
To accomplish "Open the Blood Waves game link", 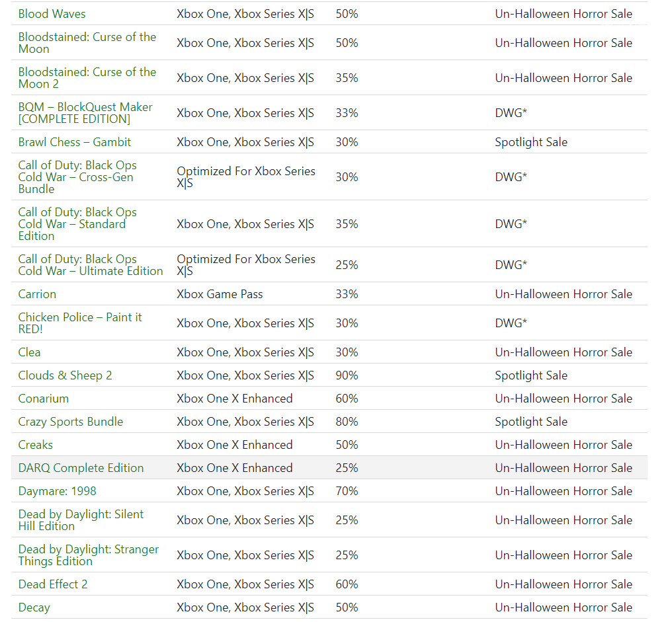I will (x=52, y=14).
